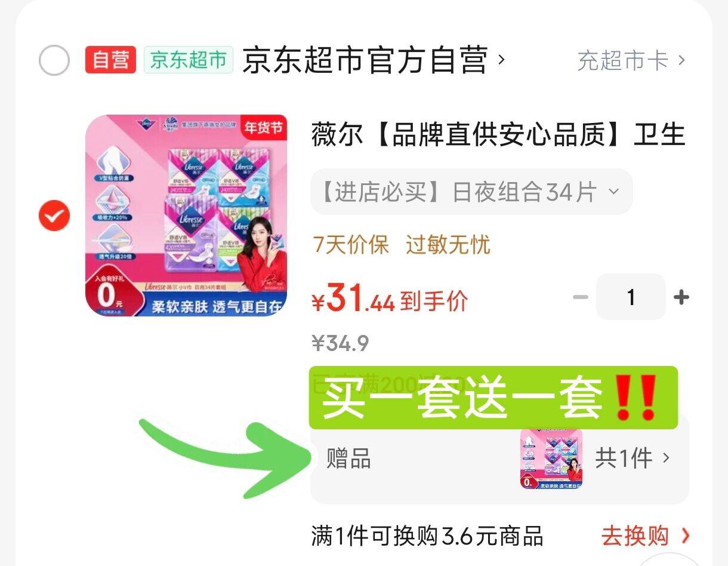Tap the 过敏无忧 service tag
This screenshot has height=566, width=728.
pos(448,244)
